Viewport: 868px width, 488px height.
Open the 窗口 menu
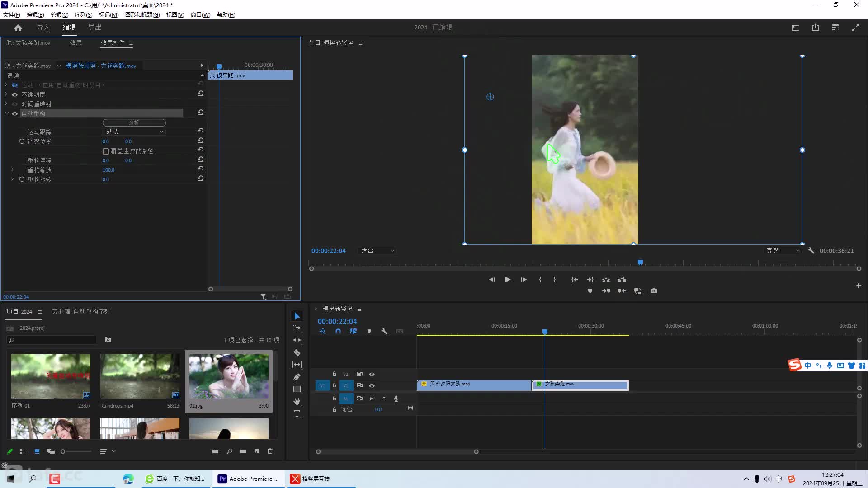[200, 14]
